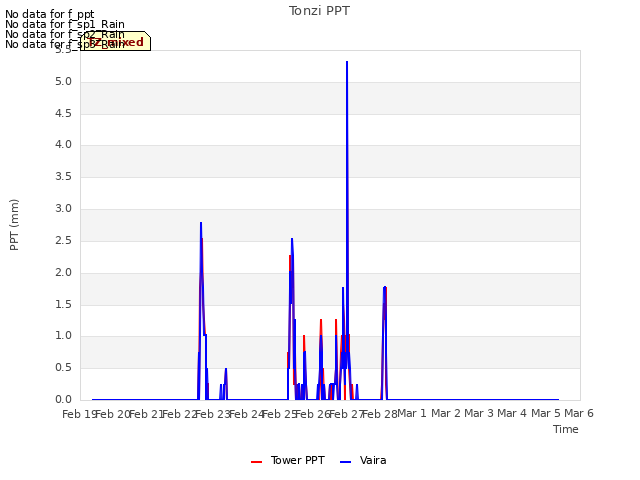Click the 2.5 y-axis tick label
The height and width of the screenshot is (480, 640).
[x=63, y=240]
